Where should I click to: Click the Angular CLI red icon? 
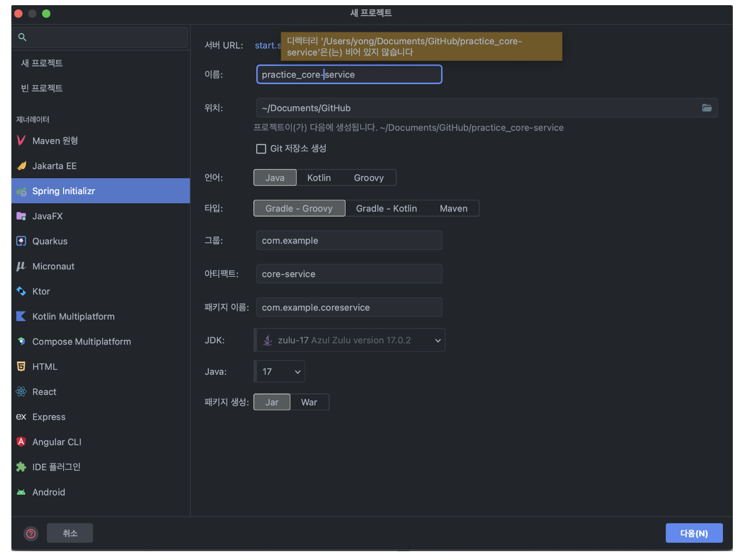tap(21, 442)
